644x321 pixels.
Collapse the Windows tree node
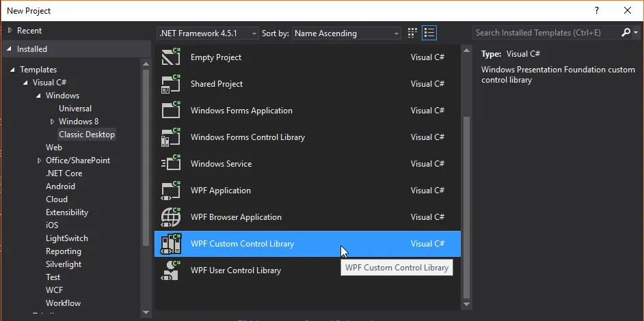38,96
